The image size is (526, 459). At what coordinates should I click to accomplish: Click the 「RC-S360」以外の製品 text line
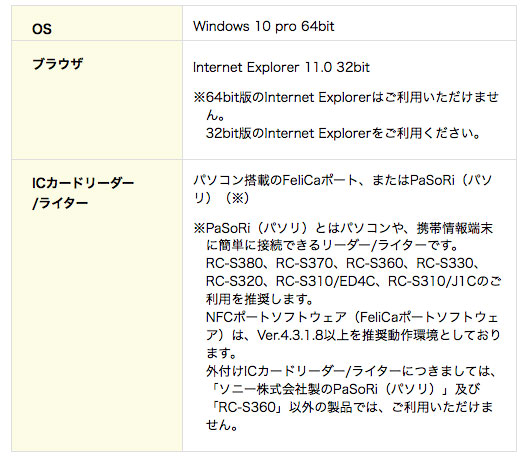click(349, 407)
